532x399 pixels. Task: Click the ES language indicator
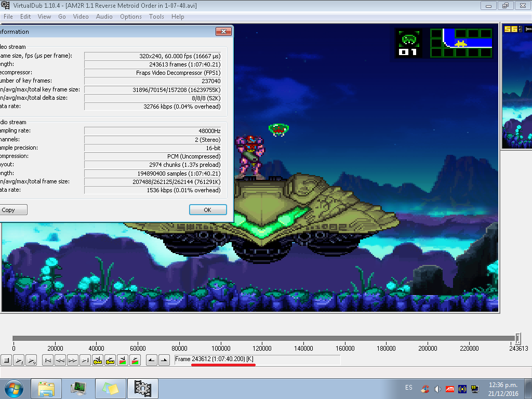tap(409, 388)
